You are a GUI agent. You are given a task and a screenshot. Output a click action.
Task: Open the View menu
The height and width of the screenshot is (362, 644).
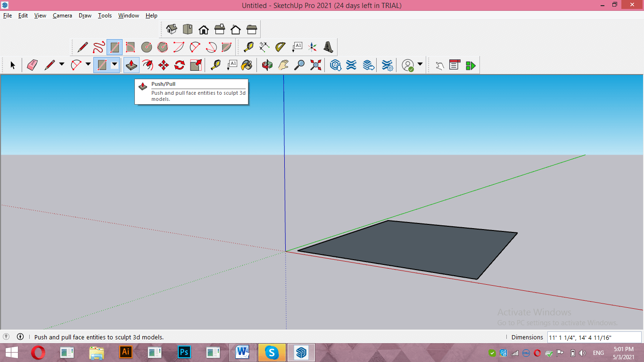(40, 16)
